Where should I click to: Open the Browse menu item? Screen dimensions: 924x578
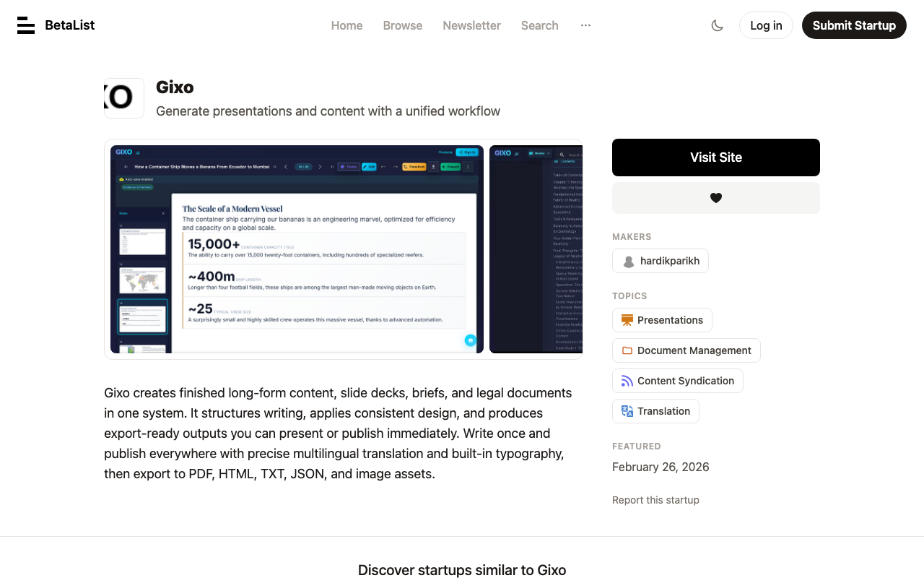(x=403, y=25)
